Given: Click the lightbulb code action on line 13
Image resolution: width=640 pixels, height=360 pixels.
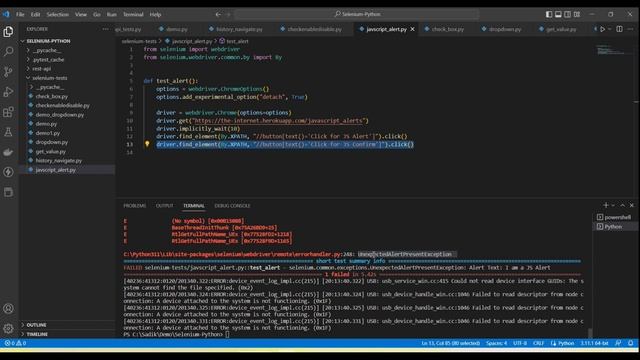Looking at the screenshot, I should (147, 144).
